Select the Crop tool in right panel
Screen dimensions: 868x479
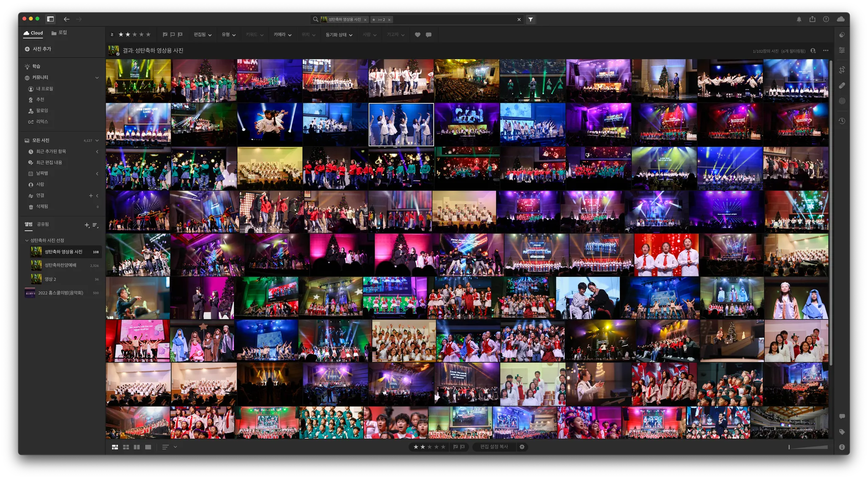point(842,70)
